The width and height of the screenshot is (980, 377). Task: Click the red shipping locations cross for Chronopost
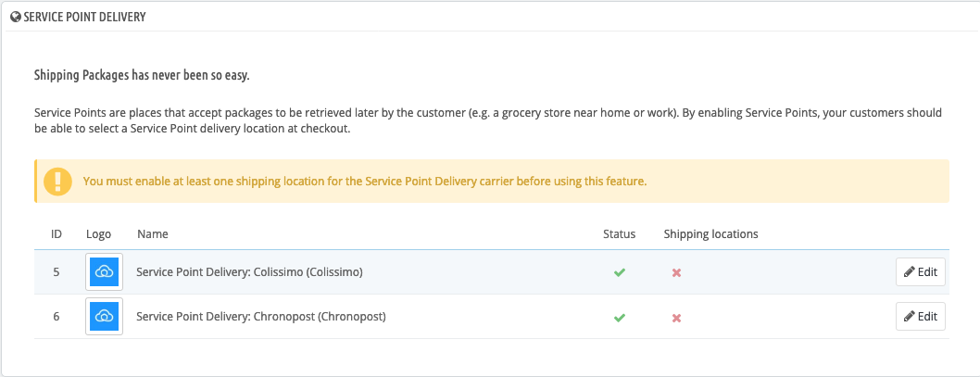point(676,318)
